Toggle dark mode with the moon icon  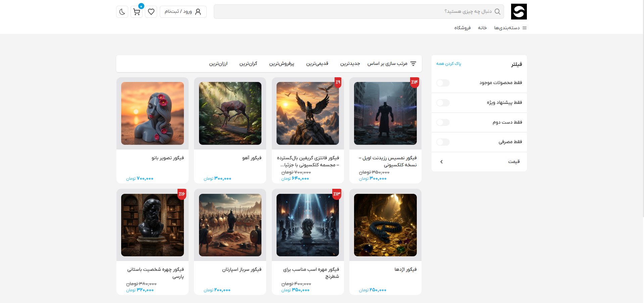pyautogui.click(x=122, y=12)
